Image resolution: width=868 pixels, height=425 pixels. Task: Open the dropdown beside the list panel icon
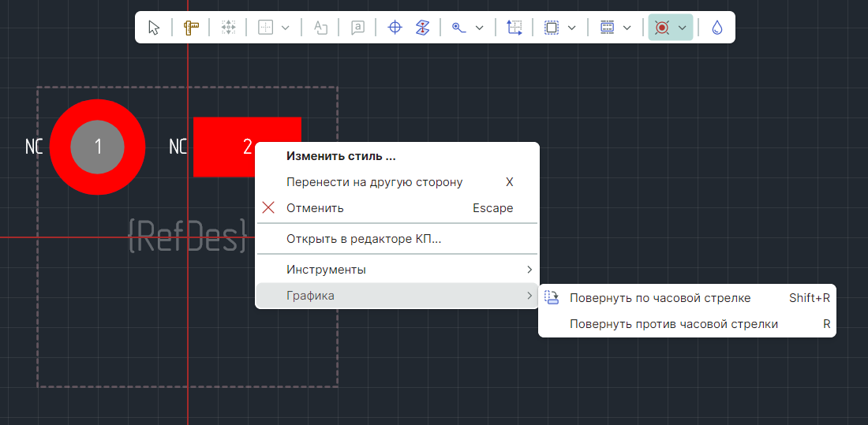click(627, 27)
